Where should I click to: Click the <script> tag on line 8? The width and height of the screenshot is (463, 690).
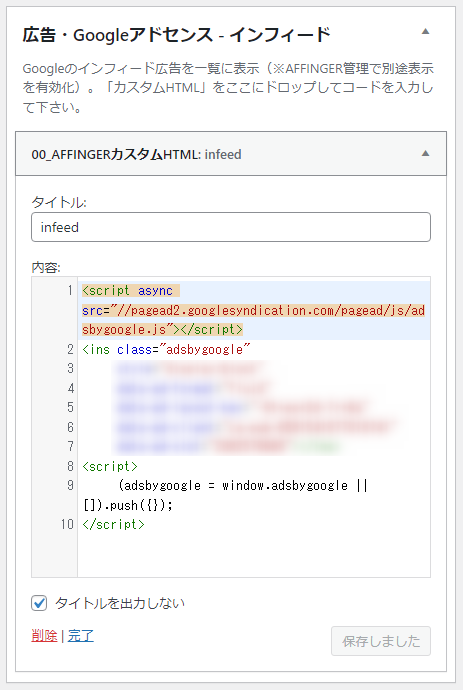[110, 466]
